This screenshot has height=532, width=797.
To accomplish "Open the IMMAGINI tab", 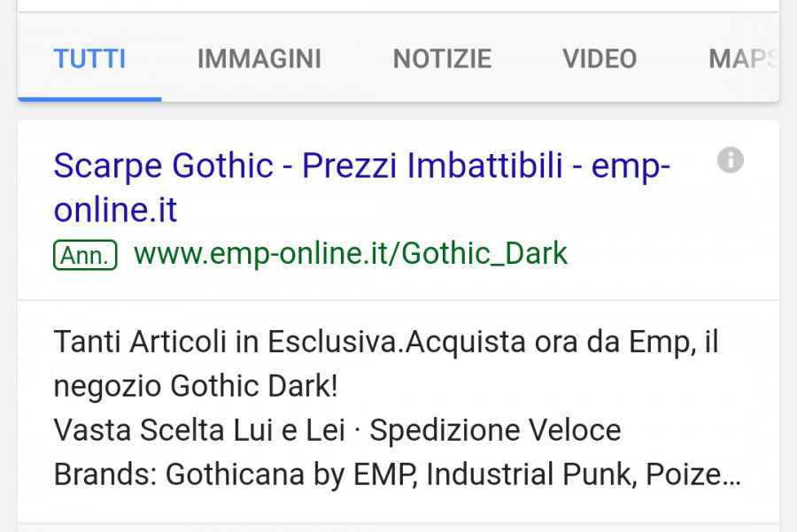I will point(259,59).
